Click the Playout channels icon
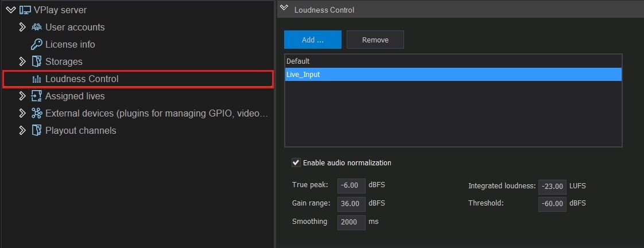Screen dimensions: 644x248 pos(37,130)
